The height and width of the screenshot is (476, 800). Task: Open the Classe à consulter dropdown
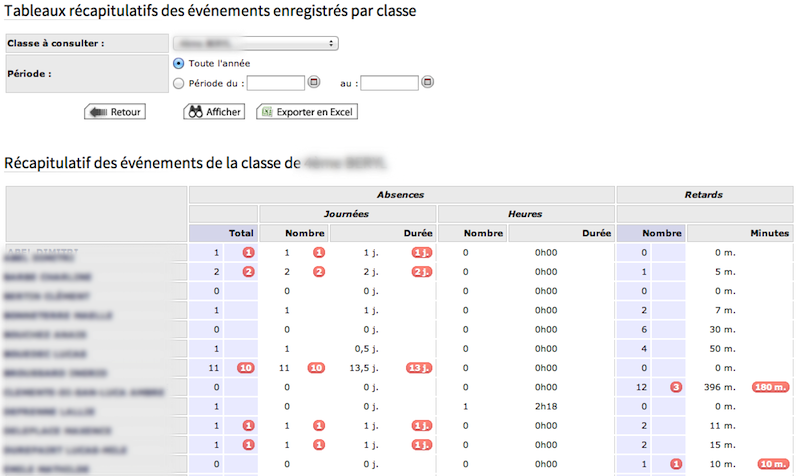[x=255, y=43]
